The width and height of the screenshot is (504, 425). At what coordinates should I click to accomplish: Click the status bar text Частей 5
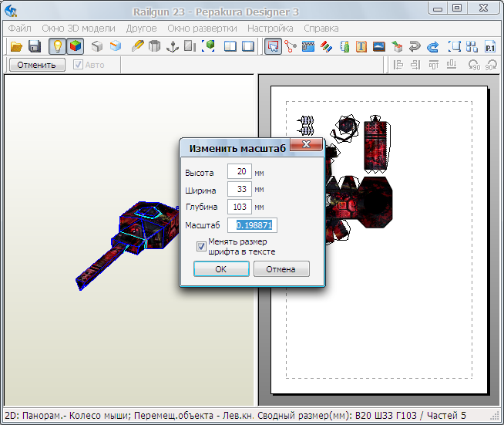click(446, 415)
